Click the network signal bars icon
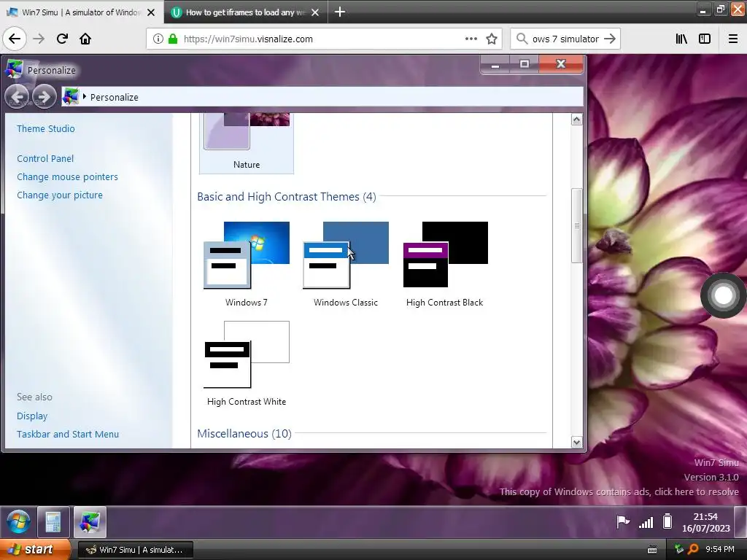The height and width of the screenshot is (560, 747). (x=646, y=522)
